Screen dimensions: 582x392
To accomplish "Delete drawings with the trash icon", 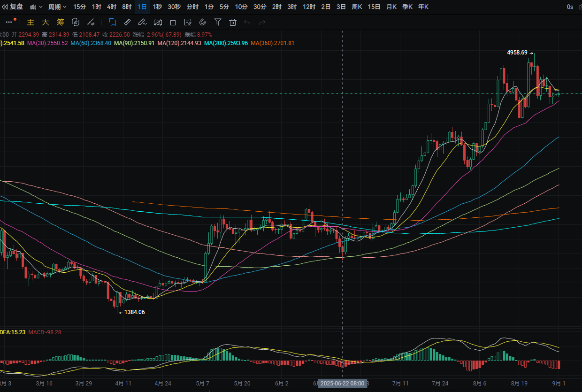I will [x=233, y=22].
